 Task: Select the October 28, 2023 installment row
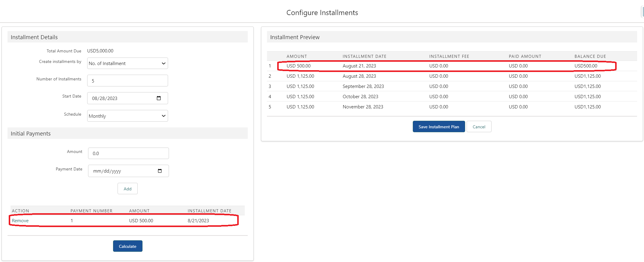(x=360, y=97)
